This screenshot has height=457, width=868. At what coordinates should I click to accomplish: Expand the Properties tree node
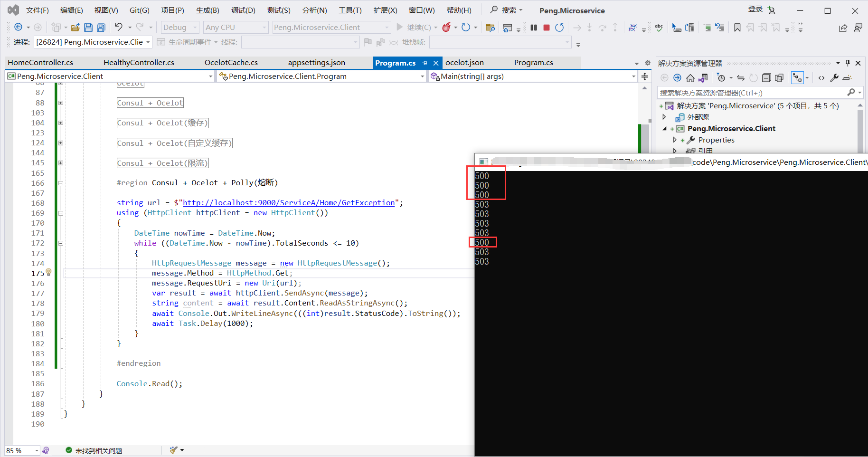(x=674, y=140)
